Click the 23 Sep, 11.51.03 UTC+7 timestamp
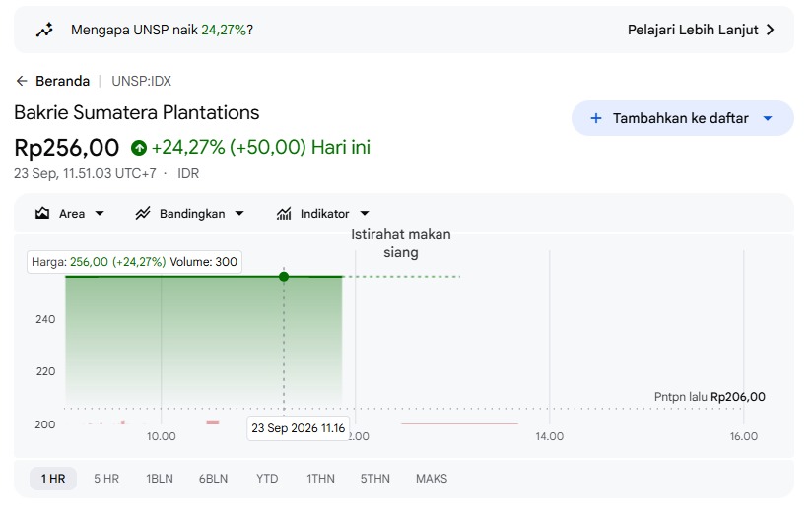 [85, 174]
